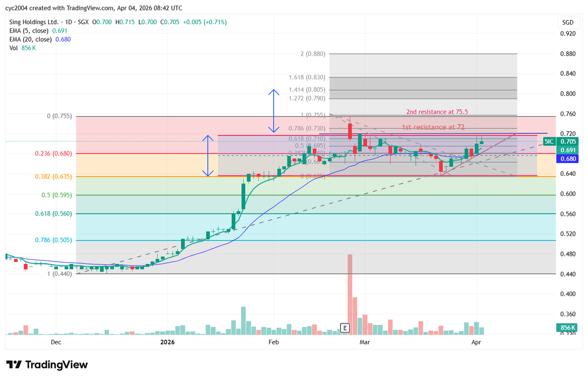Click the 0.360 price axis tick

coord(568,314)
